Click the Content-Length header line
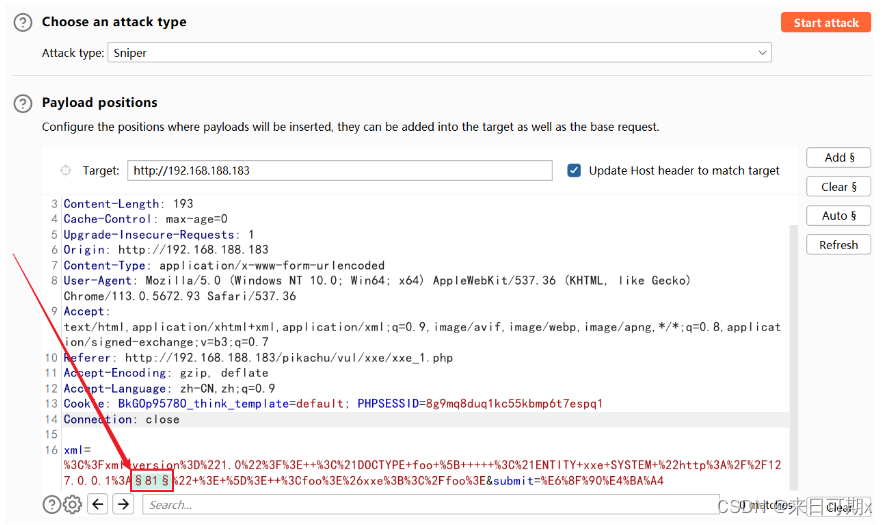 (128, 203)
